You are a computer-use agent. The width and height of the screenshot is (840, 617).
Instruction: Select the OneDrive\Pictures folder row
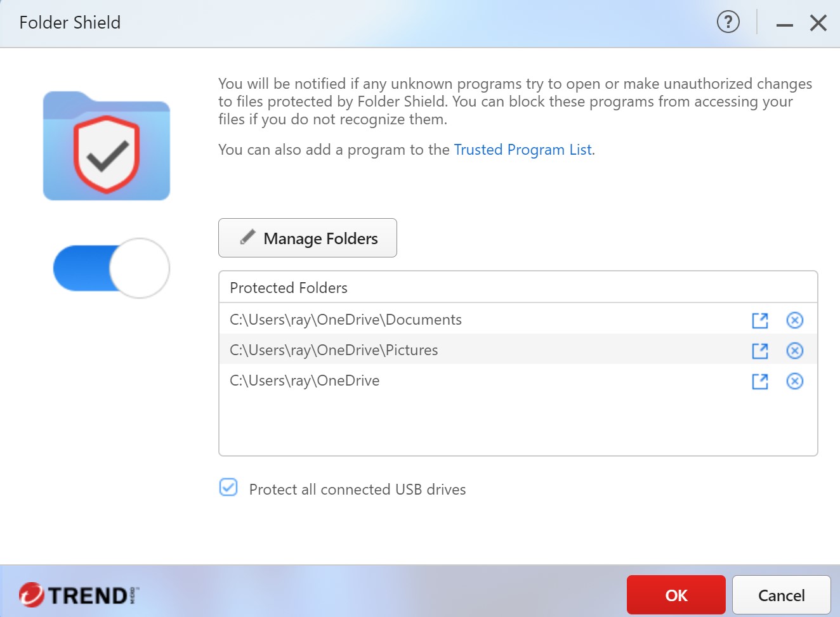(334, 351)
